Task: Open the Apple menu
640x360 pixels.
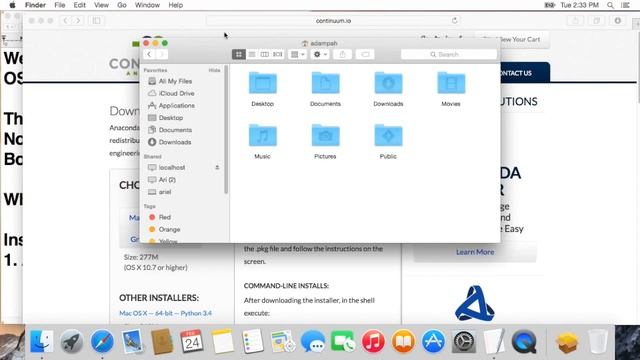Action: (12, 5)
